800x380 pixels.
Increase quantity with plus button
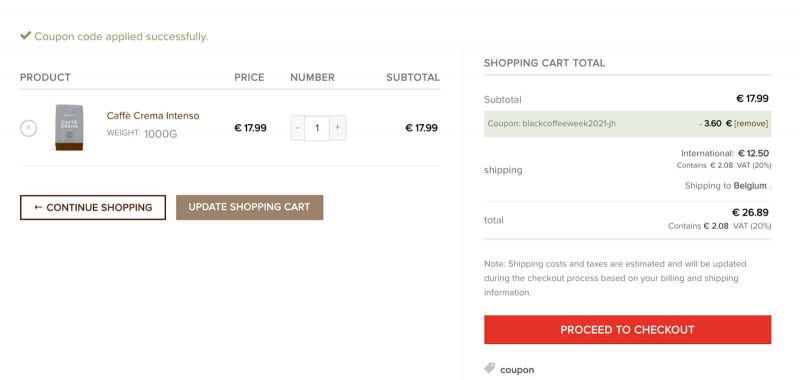point(338,128)
